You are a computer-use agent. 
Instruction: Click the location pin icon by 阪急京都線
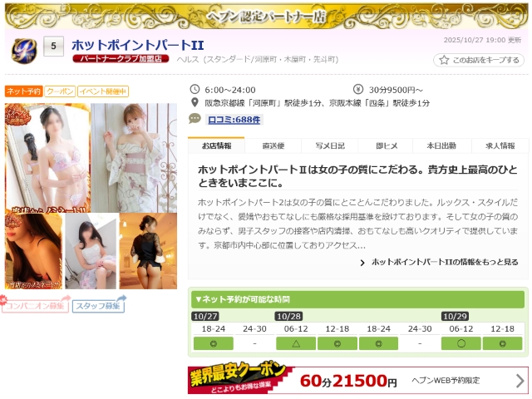click(195, 103)
